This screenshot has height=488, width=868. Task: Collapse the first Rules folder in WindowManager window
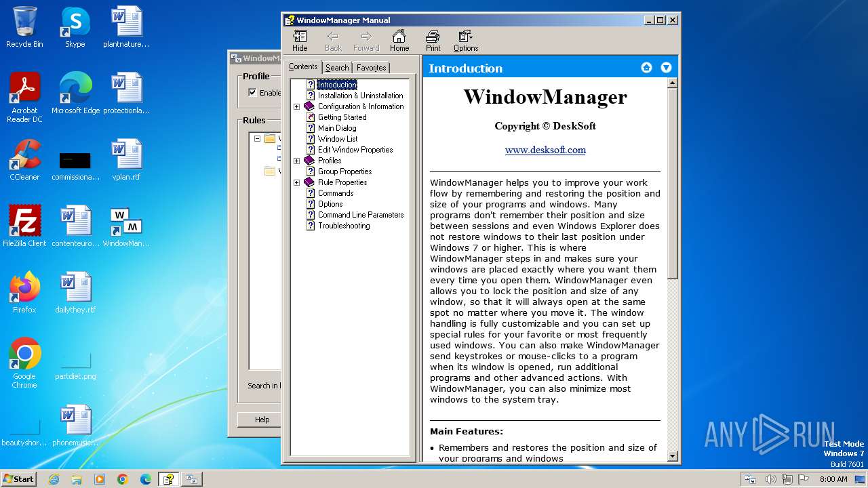tap(258, 139)
